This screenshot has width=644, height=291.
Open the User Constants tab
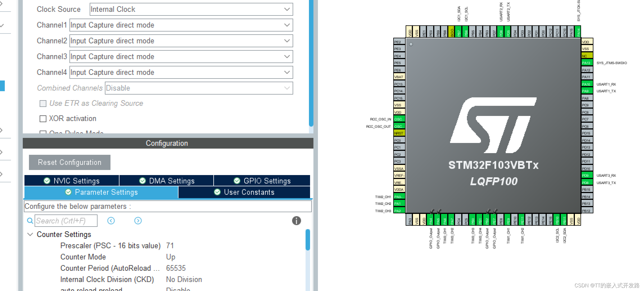pos(244,192)
